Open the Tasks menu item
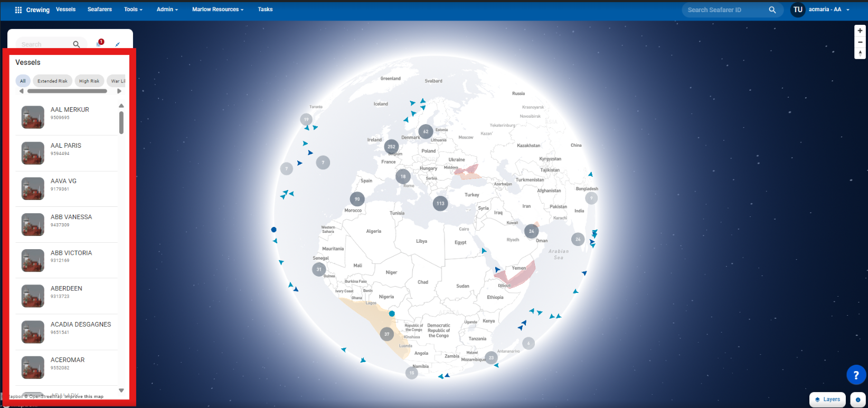This screenshot has width=868, height=408. coord(265,10)
